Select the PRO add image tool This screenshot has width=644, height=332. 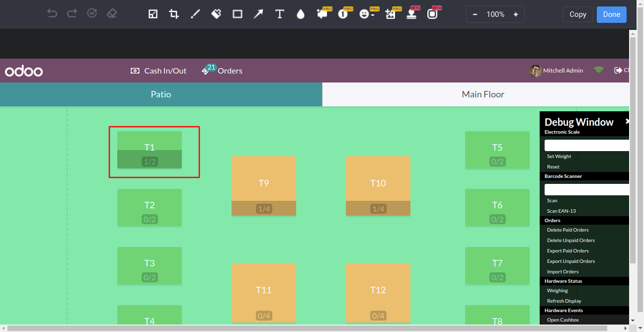(x=392, y=13)
